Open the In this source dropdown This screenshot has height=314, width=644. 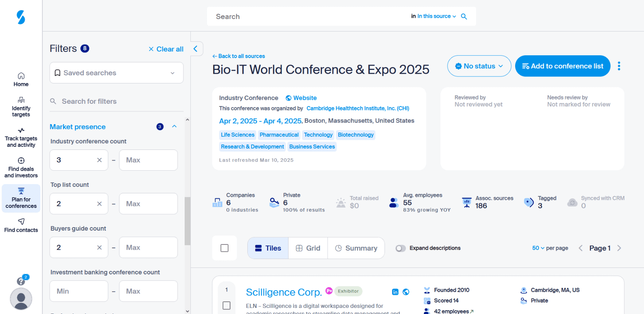[x=437, y=16]
